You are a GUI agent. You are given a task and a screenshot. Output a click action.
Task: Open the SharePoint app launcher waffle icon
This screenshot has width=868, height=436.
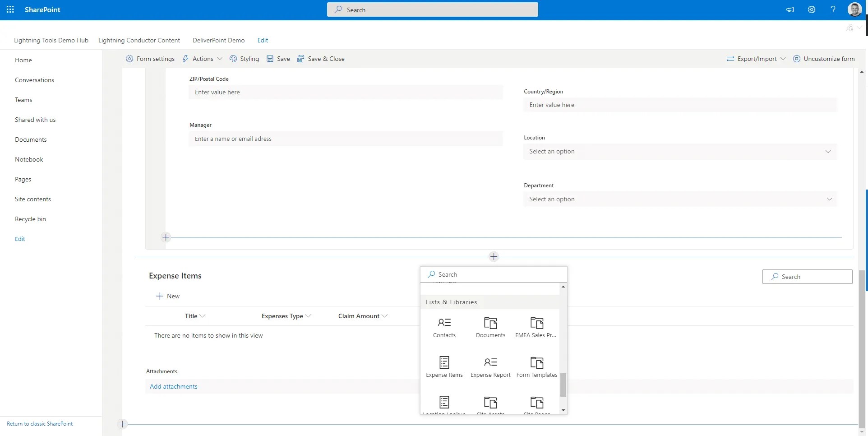9,9
